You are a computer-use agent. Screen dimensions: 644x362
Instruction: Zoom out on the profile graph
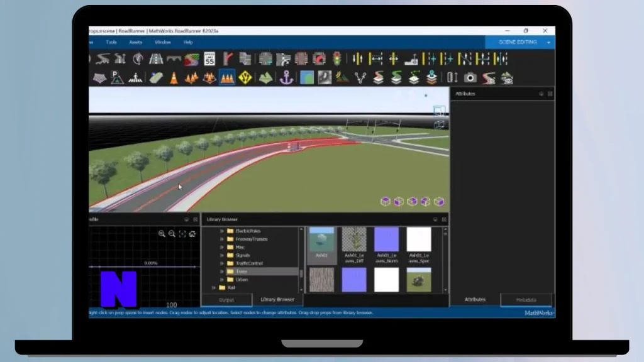click(172, 234)
